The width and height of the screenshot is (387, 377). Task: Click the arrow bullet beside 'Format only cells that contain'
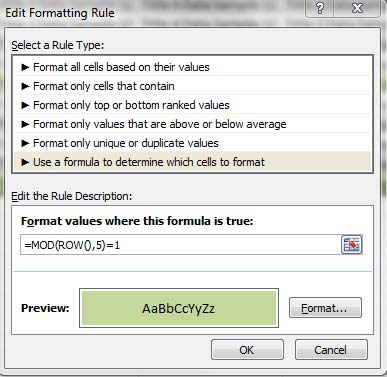[x=25, y=86]
